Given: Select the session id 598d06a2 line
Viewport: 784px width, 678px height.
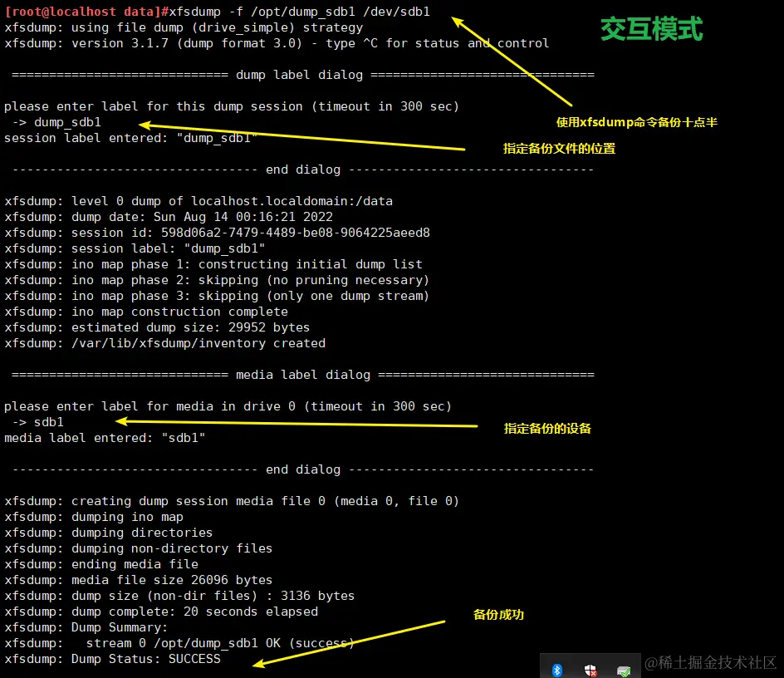Looking at the screenshot, I should pos(217,233).
